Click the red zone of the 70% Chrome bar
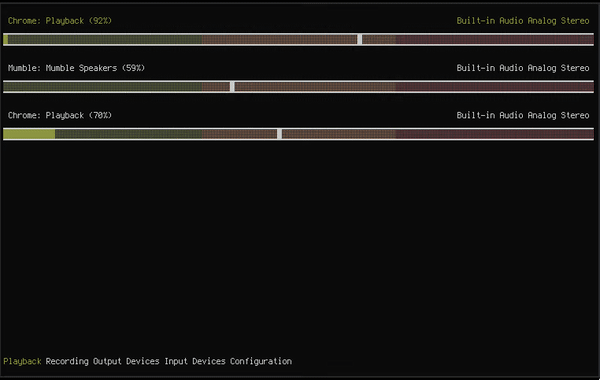Screen dimensions: 600x380 point(495,134)
